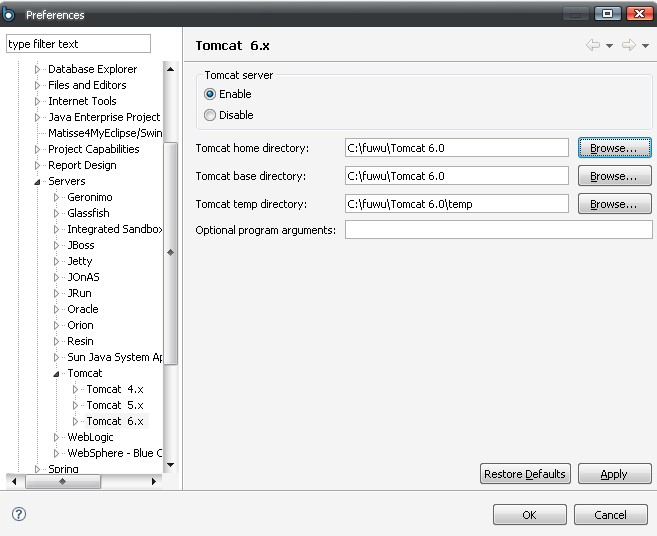Cancel the Preferences dialog
657x536 pixels.
coord(610,515)
